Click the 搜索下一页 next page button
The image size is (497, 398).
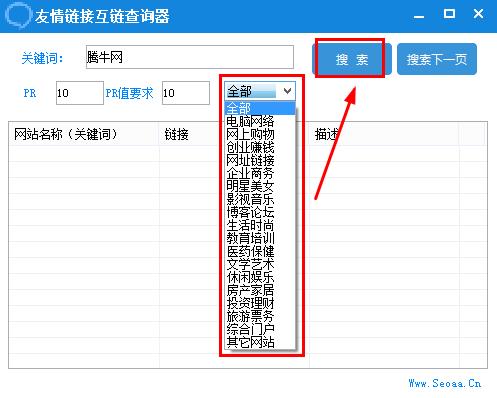pos(437,59)
